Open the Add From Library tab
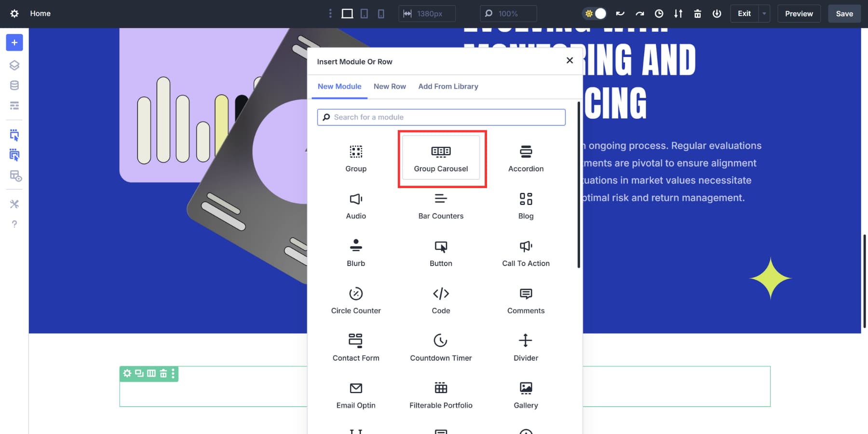 click(448, 86)
